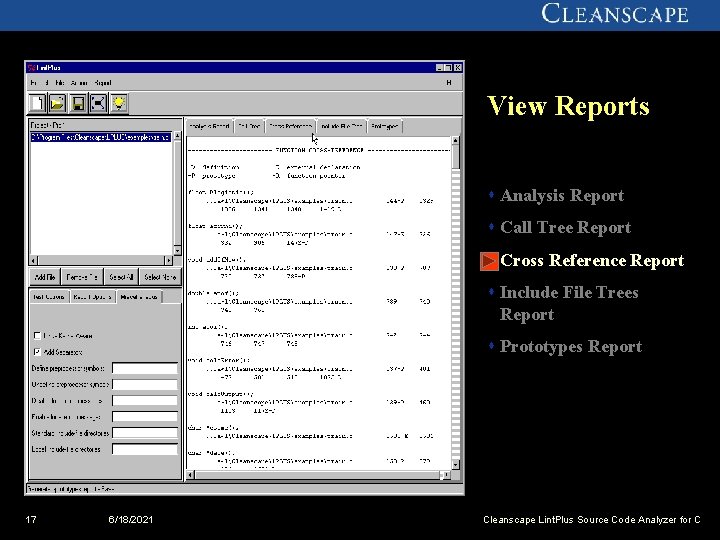Maximize the LintPlus window
720x540 pixels.
click(448, 68)
